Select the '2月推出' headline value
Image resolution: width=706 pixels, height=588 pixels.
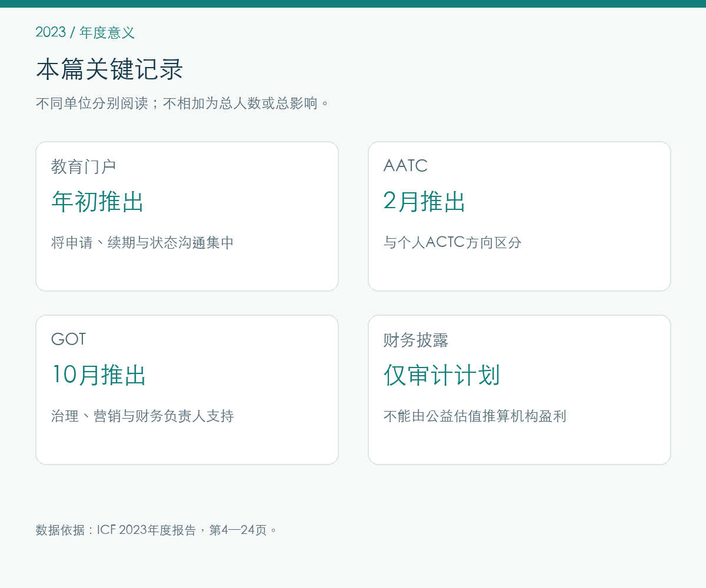coord(425,202)
